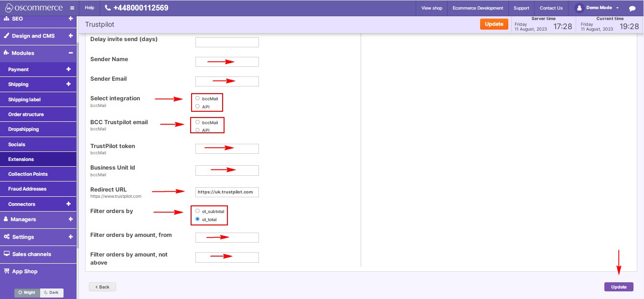Screen dimensions: 644x299
Task: Select API under Select integration
Action: (197, 107)
